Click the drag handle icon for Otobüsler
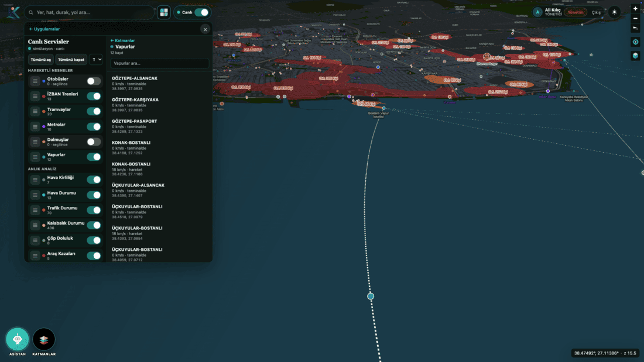This screenshot has width=644, height=362. (x=35, y=81)
